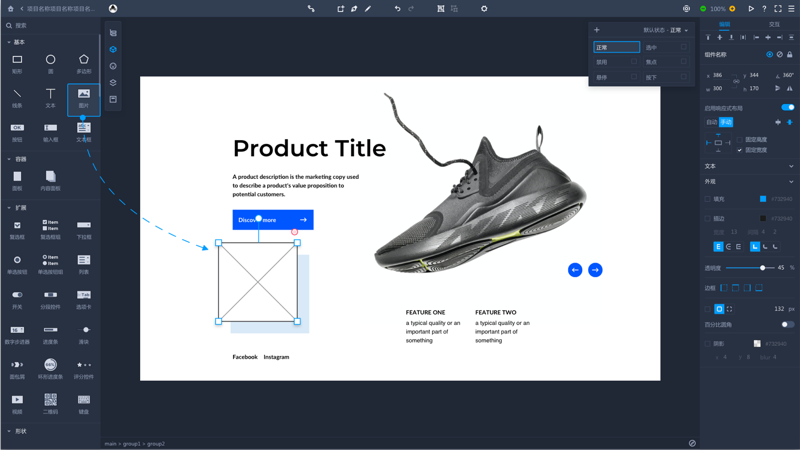Pick the line component
This screenshot has height=450, width=800.
pos(17,93)
